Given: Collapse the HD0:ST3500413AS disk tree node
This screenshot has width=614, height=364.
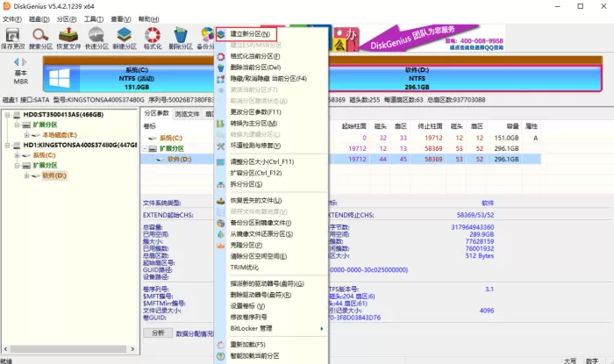Looking at the screenshot, I should pos(7,115).
